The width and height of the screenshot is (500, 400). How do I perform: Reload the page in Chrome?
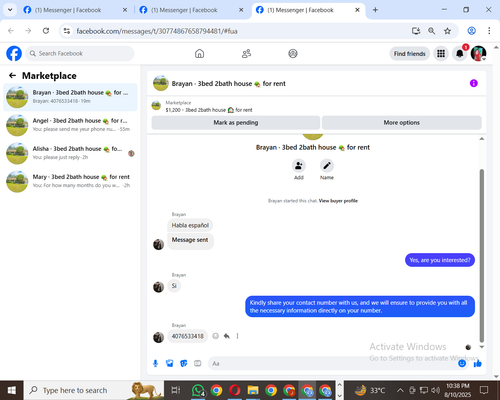(46, 31)
